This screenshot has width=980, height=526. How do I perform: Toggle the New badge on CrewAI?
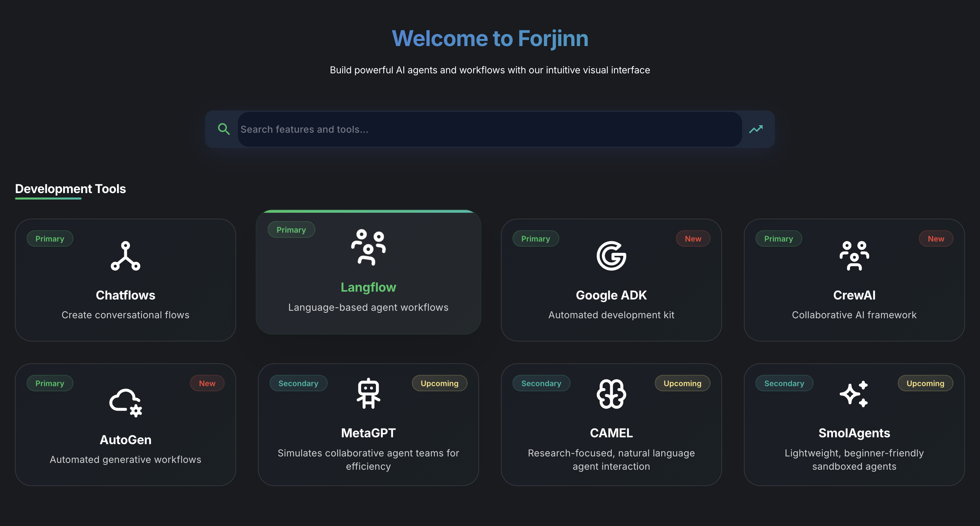pos(936,238)
